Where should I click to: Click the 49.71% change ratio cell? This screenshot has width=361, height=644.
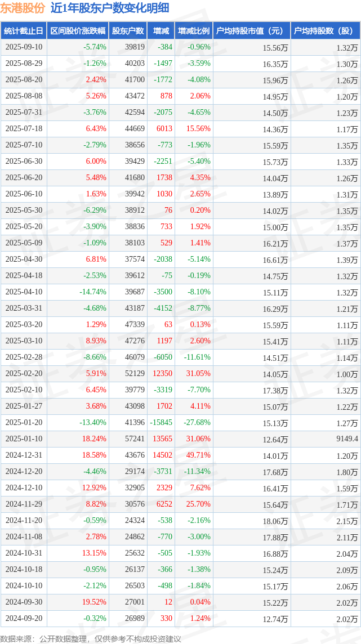click(199, 455)
